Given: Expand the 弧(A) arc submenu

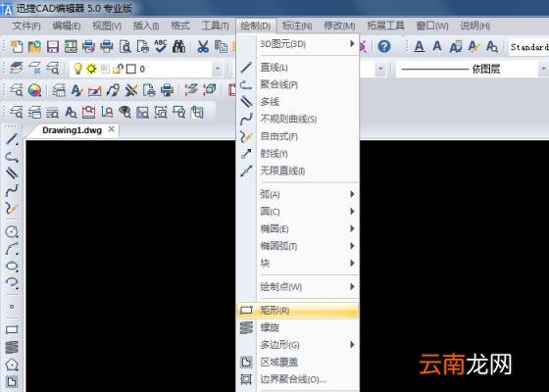Looking at the screenshot, I should (298, 194).
